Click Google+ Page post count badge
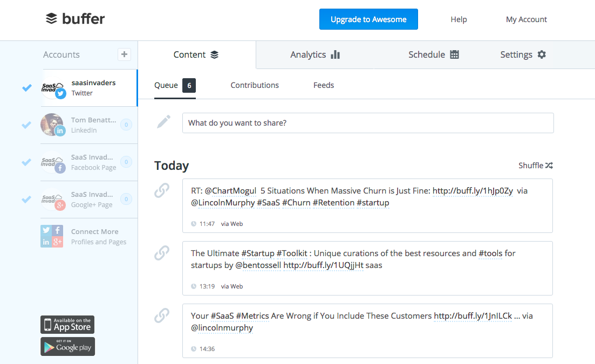This screenshot has width=595, height=364. pyautogui.click(x=126, y=199)
